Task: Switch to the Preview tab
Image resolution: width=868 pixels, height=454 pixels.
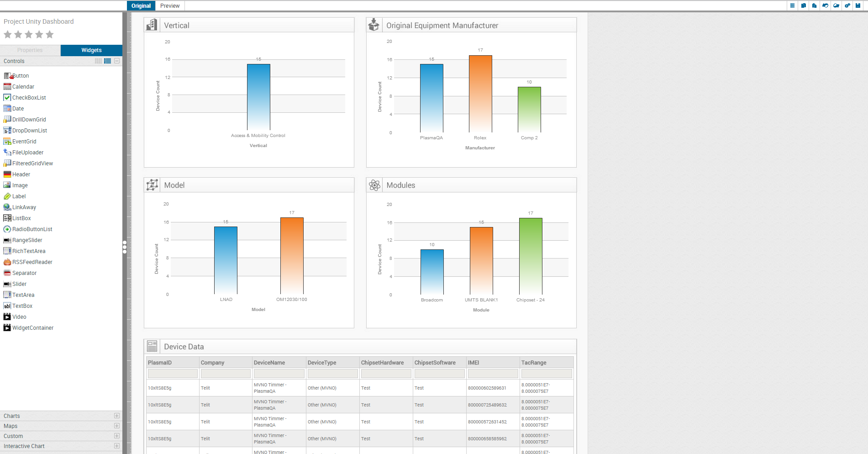Action: [x=169, y=5]
